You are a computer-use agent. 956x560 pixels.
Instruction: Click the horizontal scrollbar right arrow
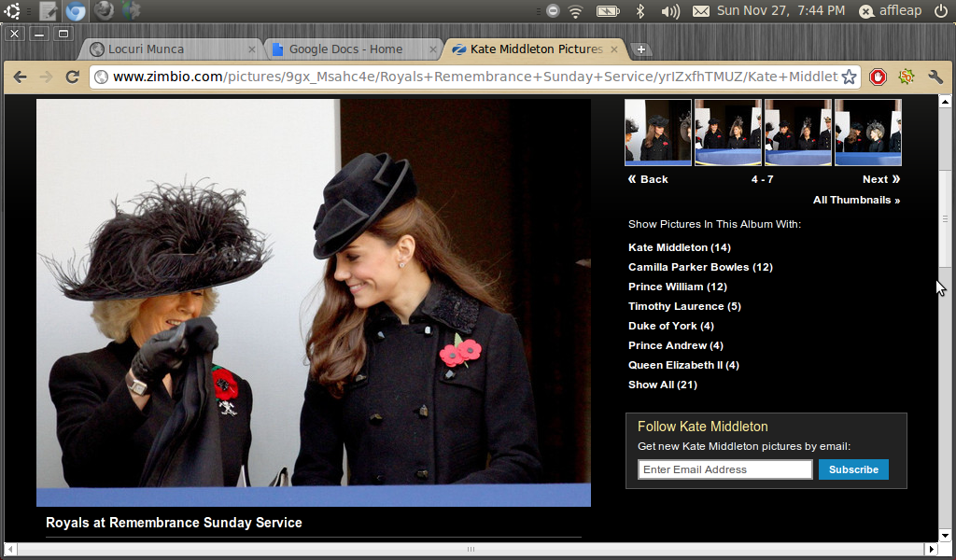click(x=932, y=549)
